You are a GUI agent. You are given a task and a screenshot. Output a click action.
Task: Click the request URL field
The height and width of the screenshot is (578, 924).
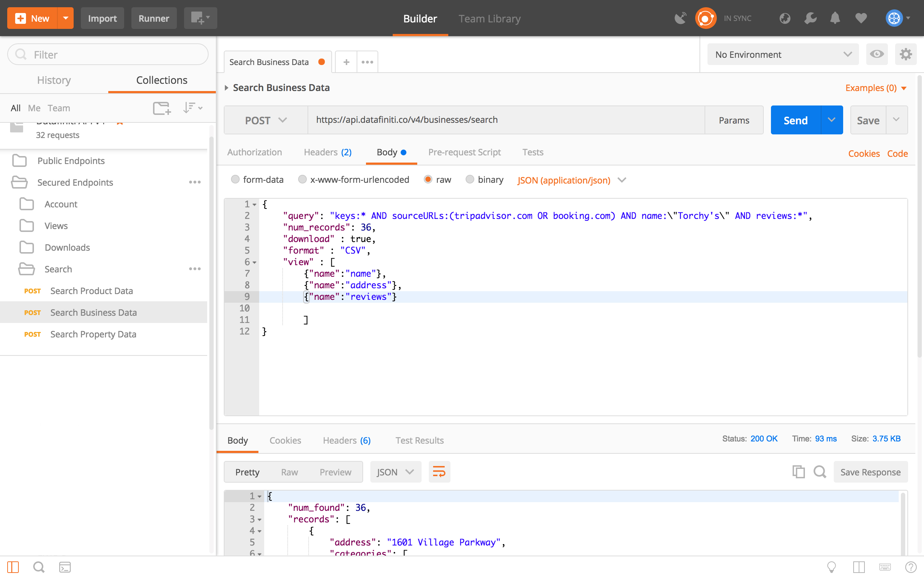pyautogui.click(x=506, y=120)
